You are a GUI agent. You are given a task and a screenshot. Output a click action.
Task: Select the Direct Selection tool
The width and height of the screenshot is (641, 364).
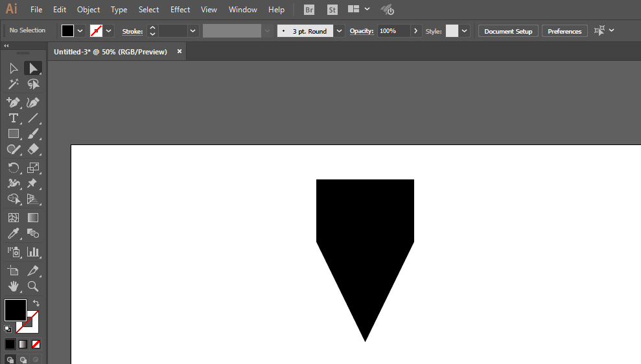33,68
